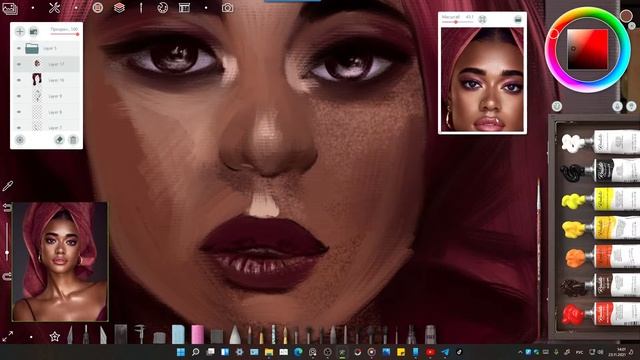Open the favorites star in the tool tray
640x360 pixels.
[x=55, y=337]
